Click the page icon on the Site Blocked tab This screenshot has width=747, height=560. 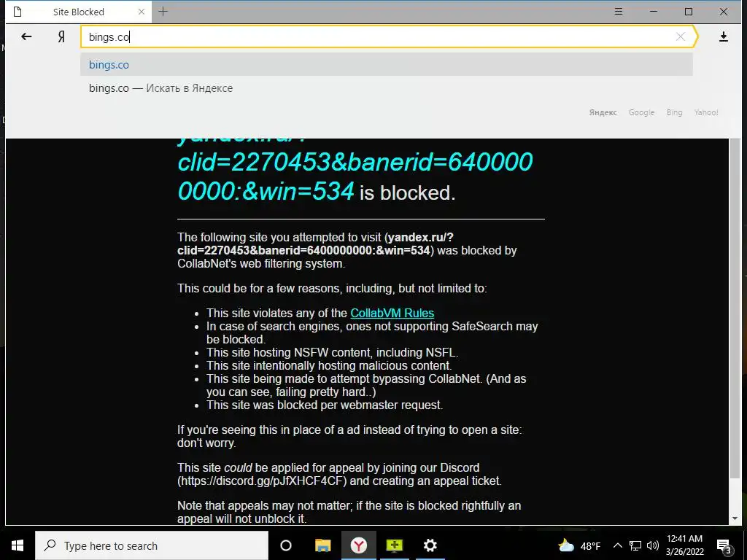coord(18,12)
